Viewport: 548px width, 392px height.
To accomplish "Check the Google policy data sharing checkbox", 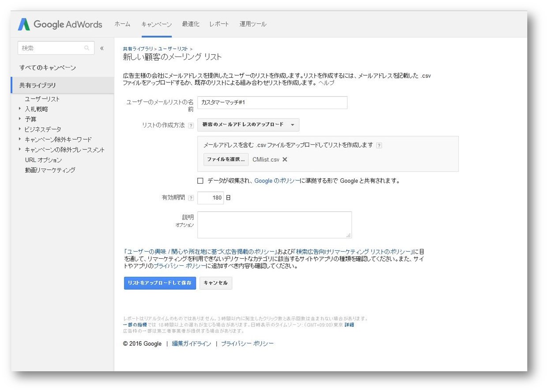I will pos(200,181).
